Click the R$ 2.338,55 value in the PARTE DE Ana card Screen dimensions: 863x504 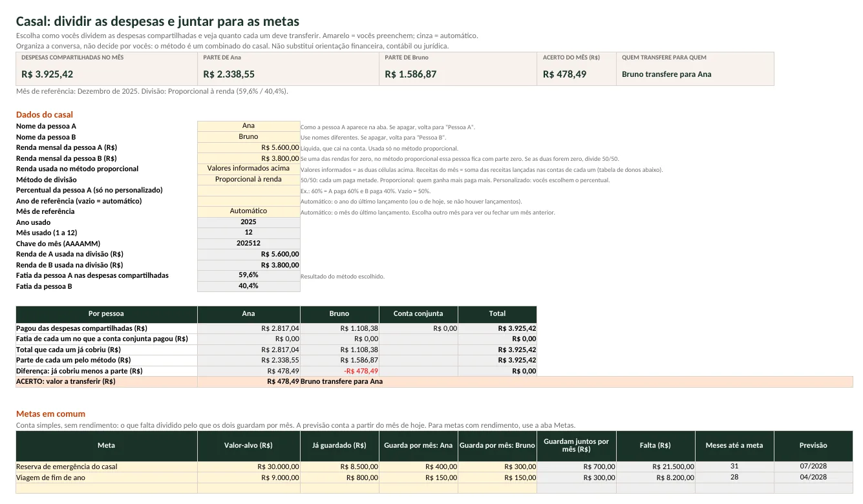coord(229,74)
